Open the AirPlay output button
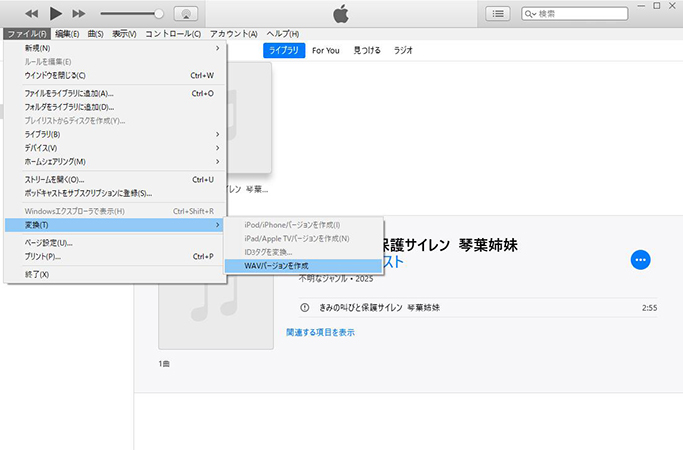 click(186, 14)
